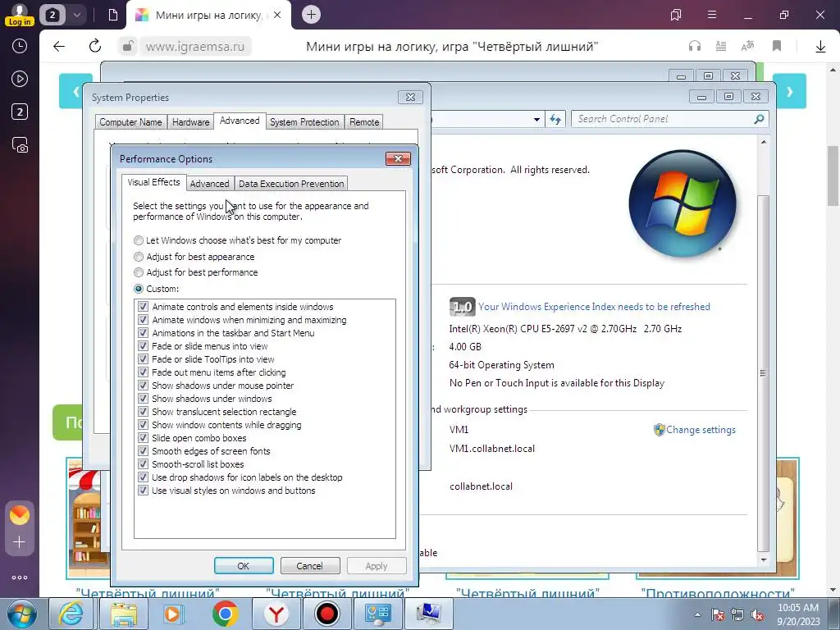This screenshot has width=840, height=630.
Task: Uncheck Show window contents while dragging
Action: pos(143,425)
